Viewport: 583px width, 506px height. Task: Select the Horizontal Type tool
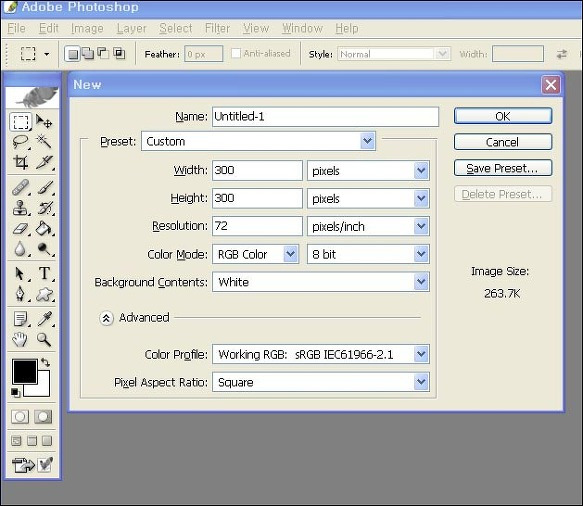[x=45, y=273]
